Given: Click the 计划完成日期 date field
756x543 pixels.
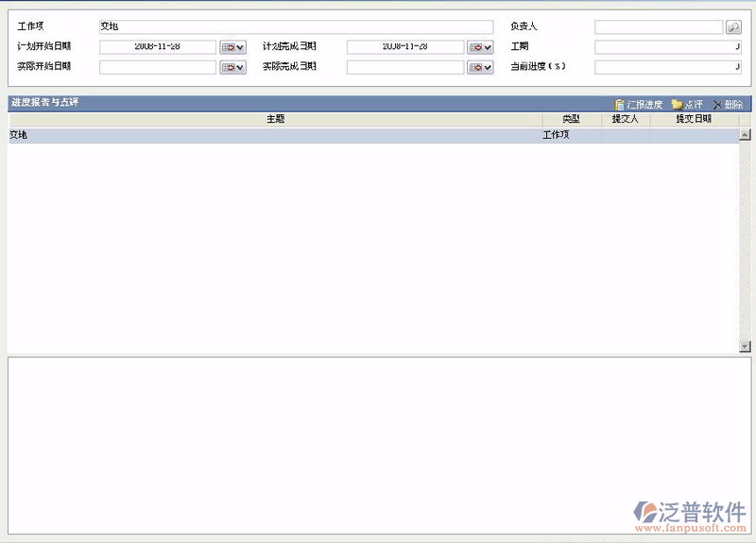Looking at the screenshot, I should tap(405, 47).
